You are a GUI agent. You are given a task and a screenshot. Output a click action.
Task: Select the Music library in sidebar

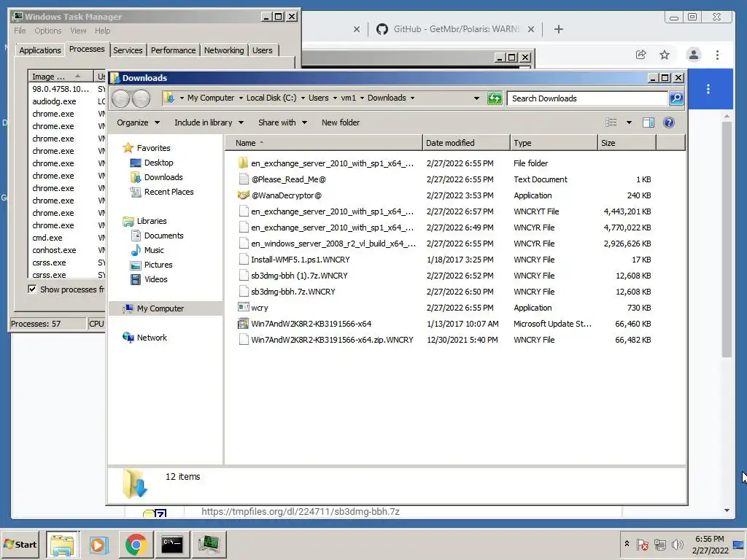coord(154,250)
